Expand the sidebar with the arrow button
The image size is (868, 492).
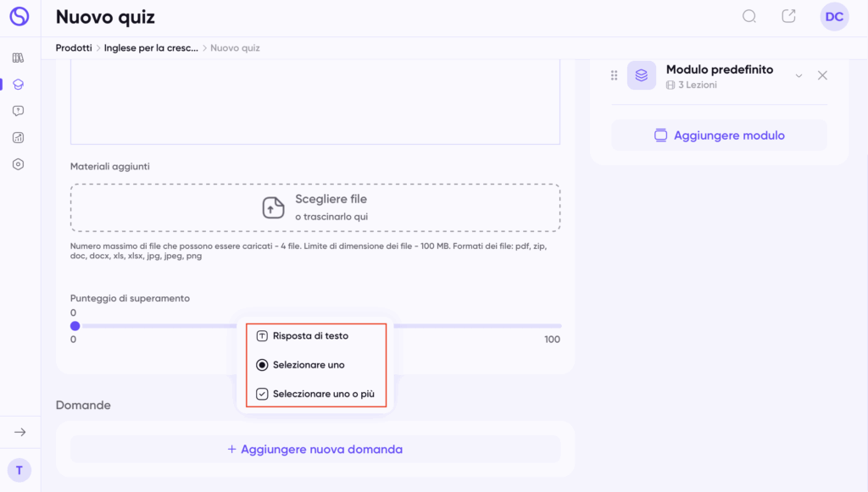point(19,433)
